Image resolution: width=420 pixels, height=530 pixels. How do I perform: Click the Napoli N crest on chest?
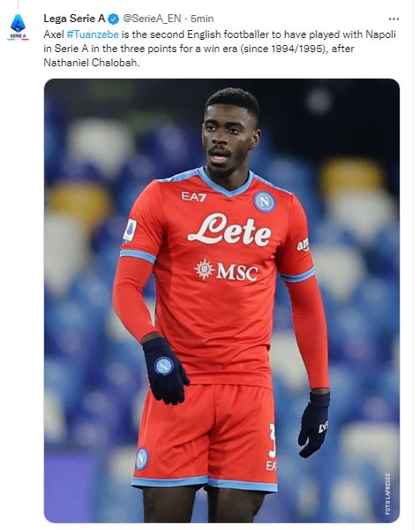point(265,201)
